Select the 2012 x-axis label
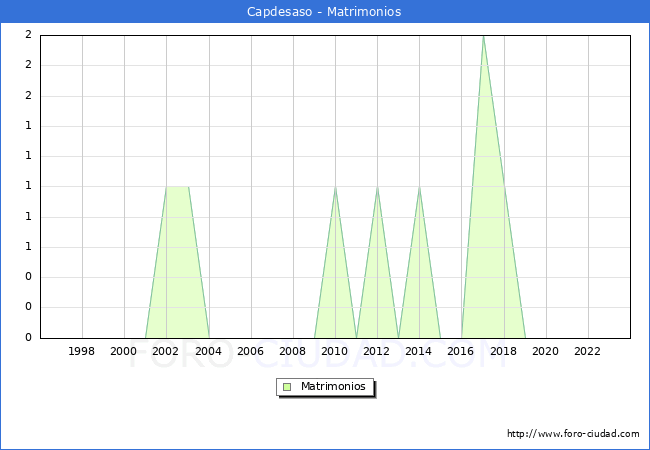Image resolution: width=650 pixels, height=450 pixels. click(x=377, y=351)
